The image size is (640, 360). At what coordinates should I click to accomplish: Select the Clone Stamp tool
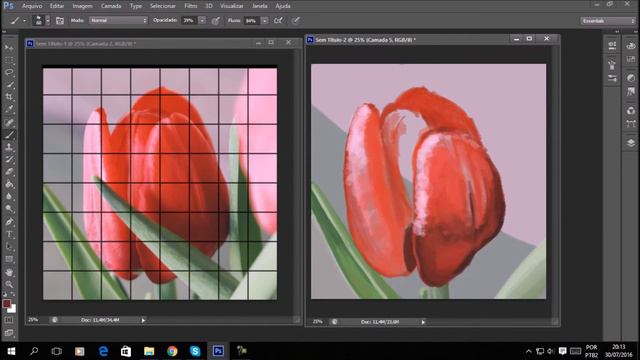(x=9, y=147)
